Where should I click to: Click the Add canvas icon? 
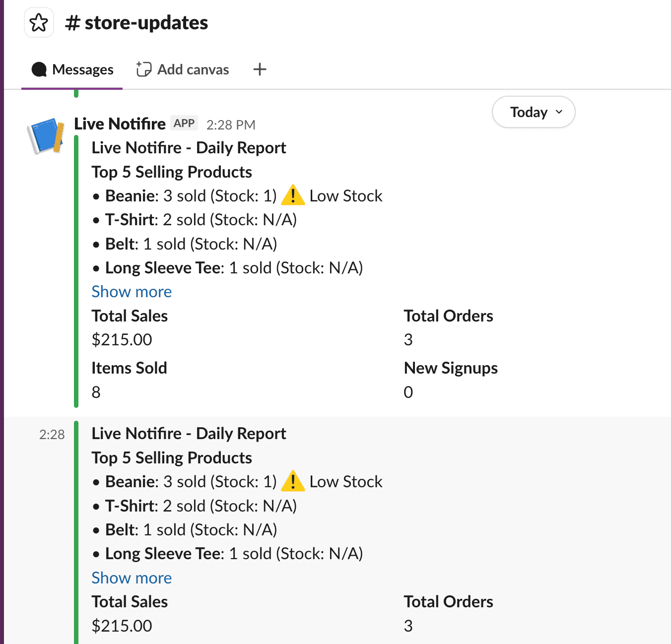coord(143,69)
